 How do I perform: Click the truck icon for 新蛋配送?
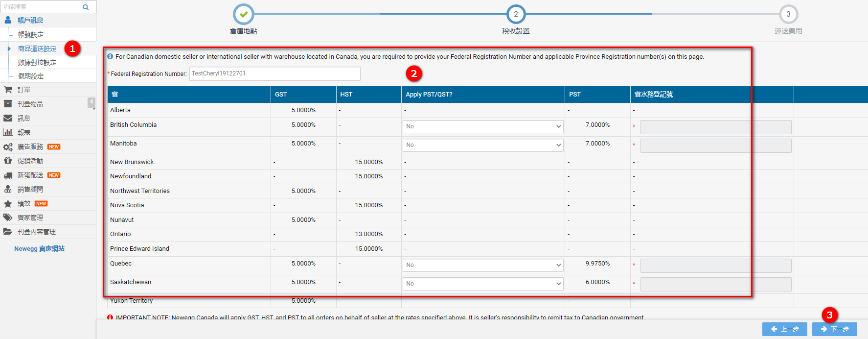click(8, 175)
